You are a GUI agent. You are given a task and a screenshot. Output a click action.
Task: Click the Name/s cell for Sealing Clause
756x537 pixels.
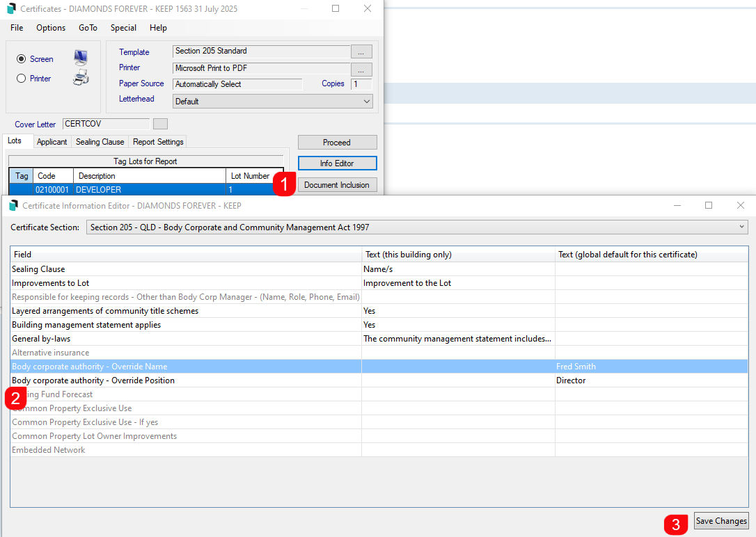coord(458,268)
